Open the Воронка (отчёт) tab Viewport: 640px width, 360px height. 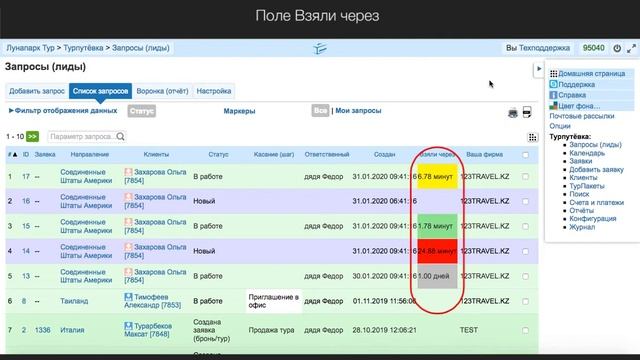coord(162,91)
